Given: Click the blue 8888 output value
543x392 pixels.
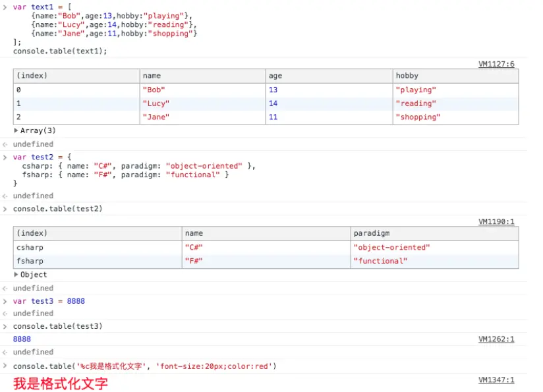Looking at the screenshot, I should 22,339.
